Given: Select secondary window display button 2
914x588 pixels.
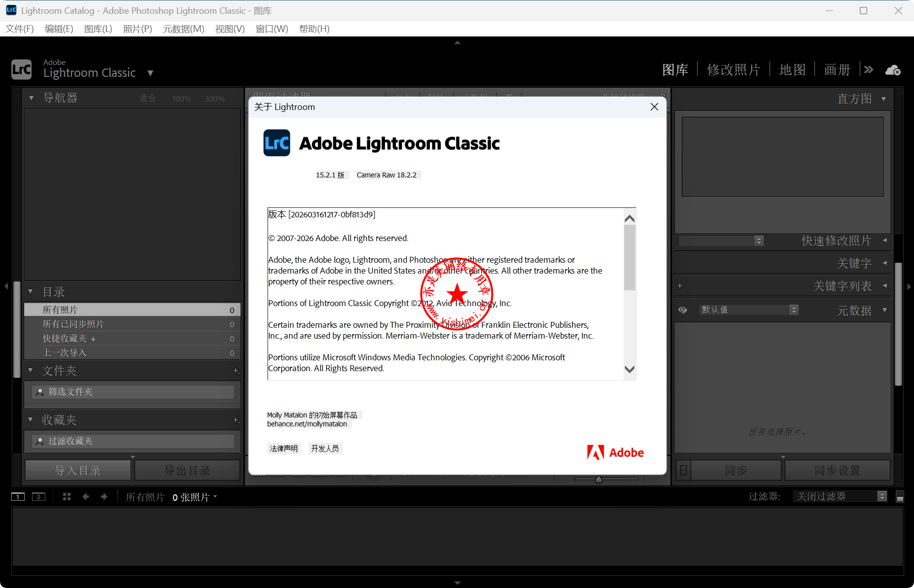Looking at the screenshot, I should (x=38, y=497).
